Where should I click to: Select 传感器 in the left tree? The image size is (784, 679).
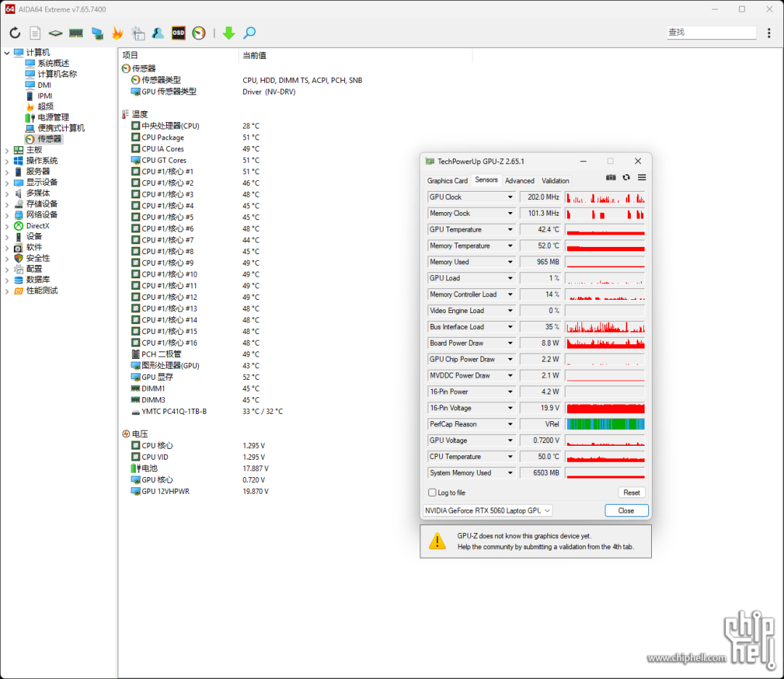coord(49,139)
